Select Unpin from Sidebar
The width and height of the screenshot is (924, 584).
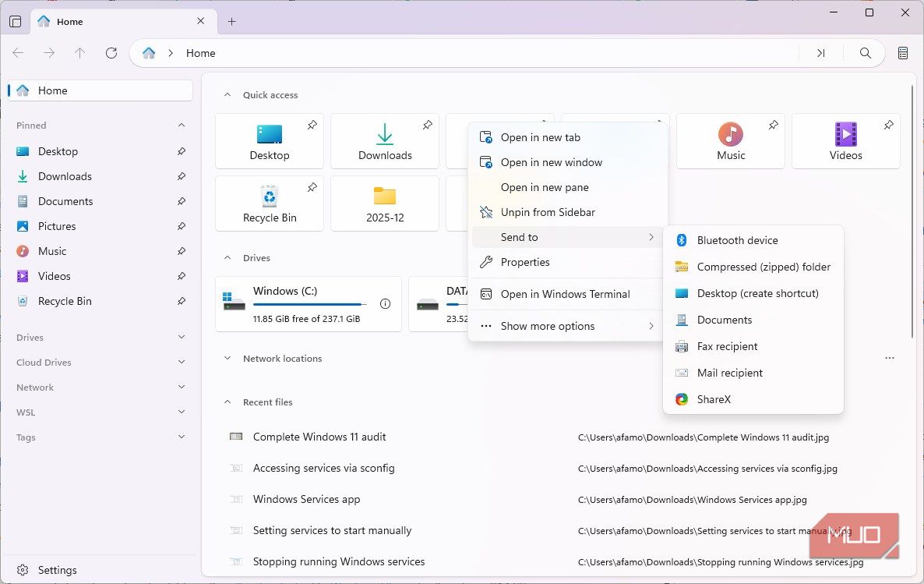point(567,212)
